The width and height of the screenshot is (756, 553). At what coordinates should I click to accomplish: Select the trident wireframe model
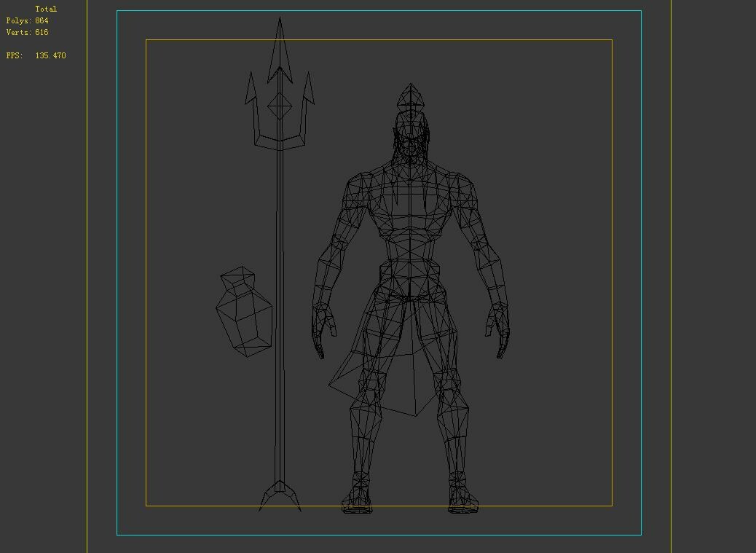[279, 264]
